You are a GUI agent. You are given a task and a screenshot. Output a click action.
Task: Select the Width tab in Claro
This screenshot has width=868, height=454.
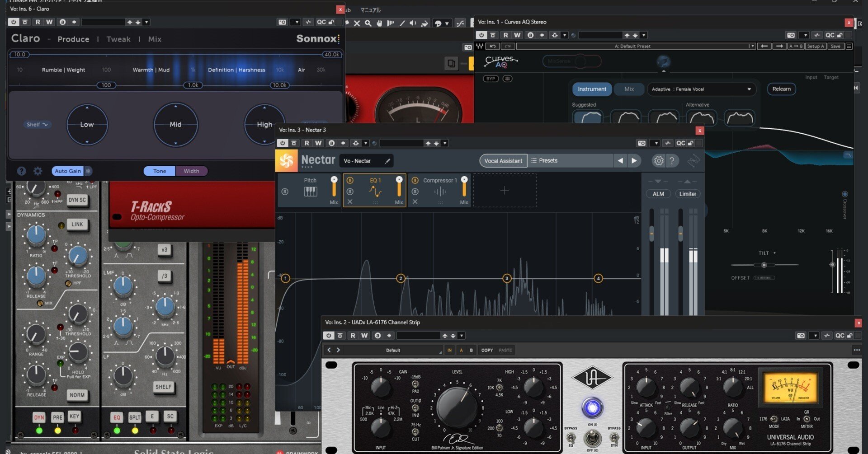coord(191,171)
